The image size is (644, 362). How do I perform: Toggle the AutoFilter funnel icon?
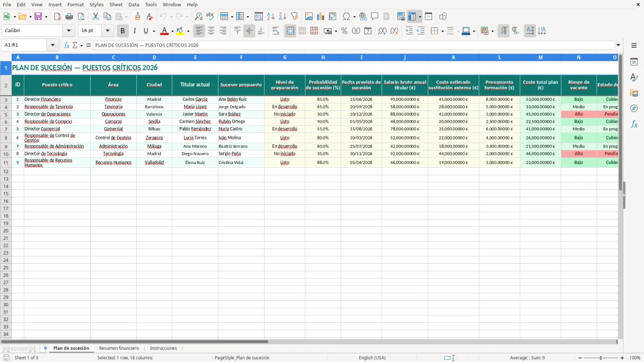[x=295, y=17]
